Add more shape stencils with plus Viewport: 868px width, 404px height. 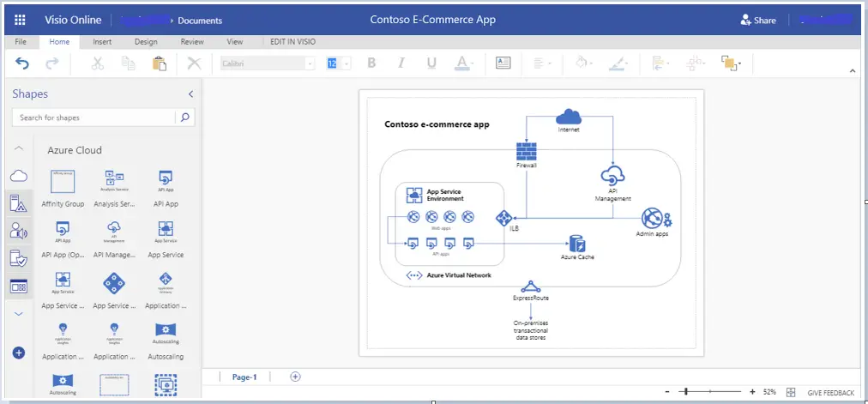click(x=19, y=353)
